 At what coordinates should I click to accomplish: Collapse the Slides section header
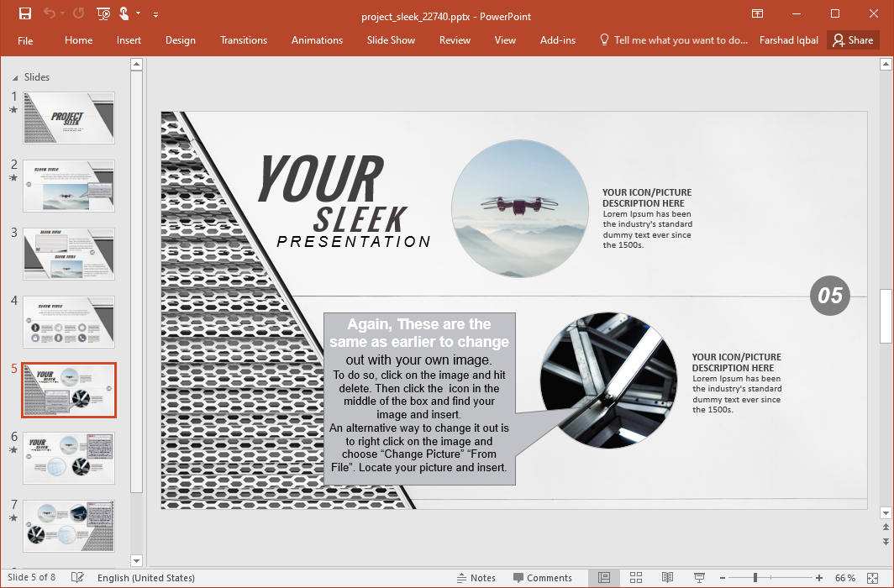[x=14, y=77]
